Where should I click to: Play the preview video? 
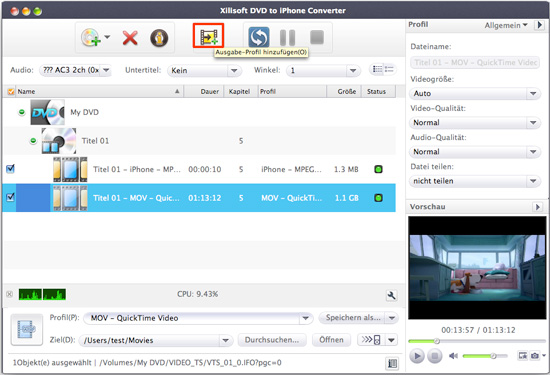tap(417, 356)
